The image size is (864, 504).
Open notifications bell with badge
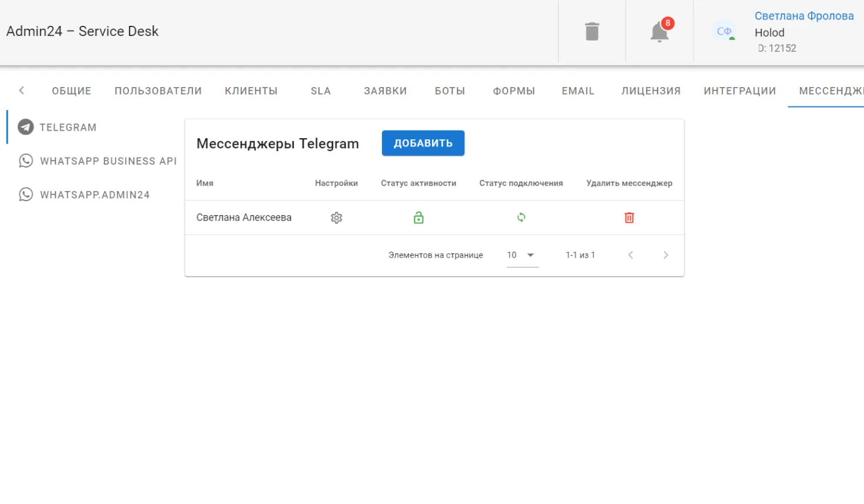click(660, 31)
